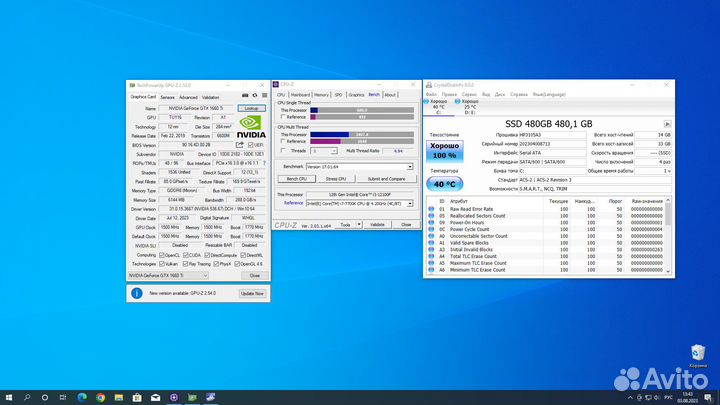Open Task View on the taskbar
Screen dimensions: 720x405
click(x=63, y=397)
